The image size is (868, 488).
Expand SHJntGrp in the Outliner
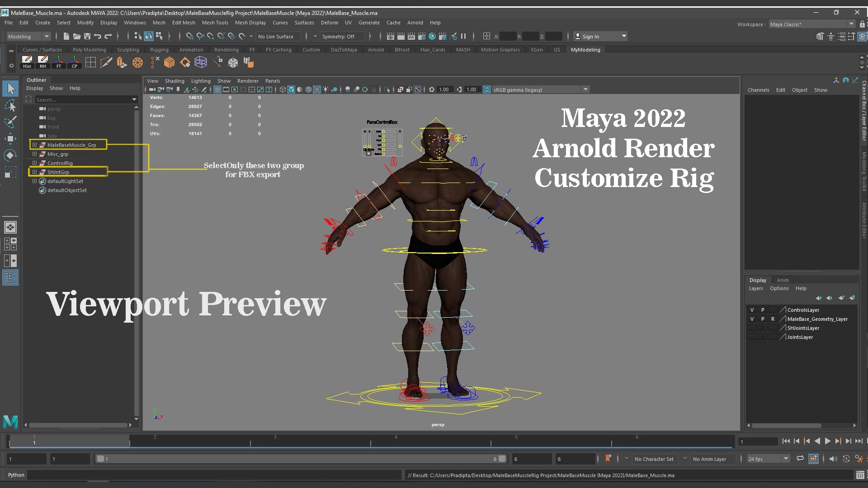click(x=34, y=172)
